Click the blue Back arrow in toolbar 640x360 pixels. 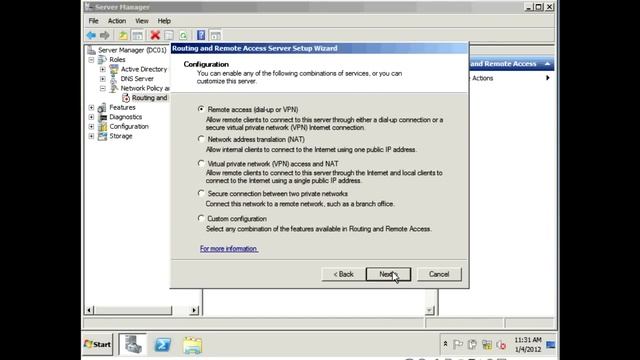pyautogui.click(x=91, y=36)
